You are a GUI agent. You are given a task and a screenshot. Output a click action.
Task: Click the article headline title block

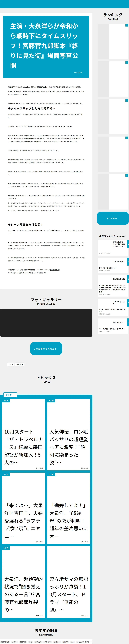pyautogui.click(x=46, y=47)
